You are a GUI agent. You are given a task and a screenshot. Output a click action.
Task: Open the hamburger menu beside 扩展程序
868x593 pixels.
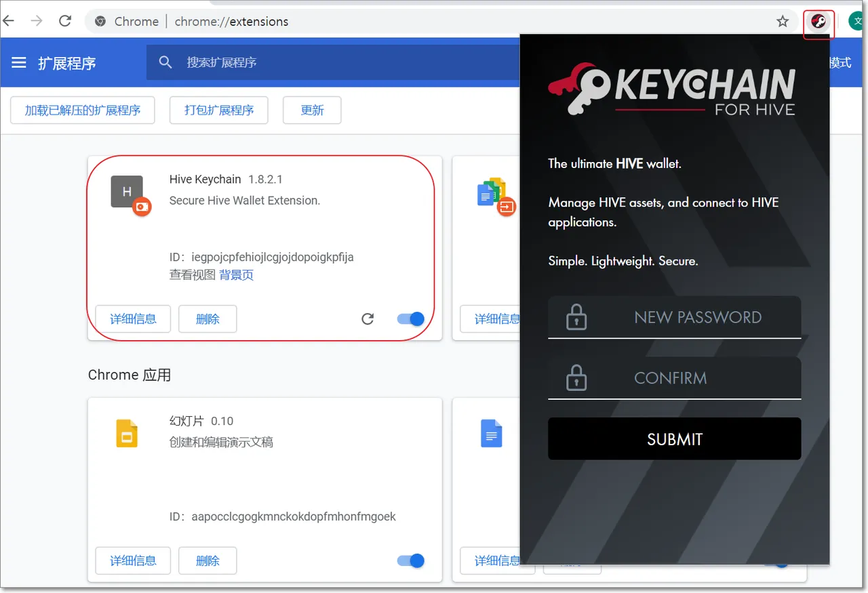pos(19,63)
